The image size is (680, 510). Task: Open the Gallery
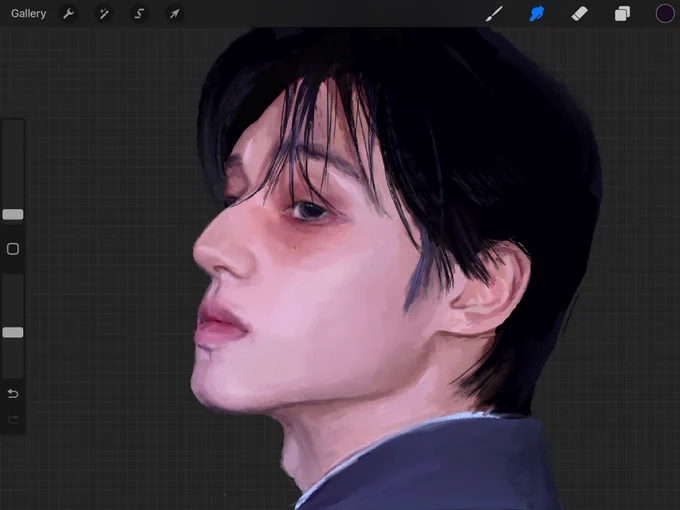point(29,13)
